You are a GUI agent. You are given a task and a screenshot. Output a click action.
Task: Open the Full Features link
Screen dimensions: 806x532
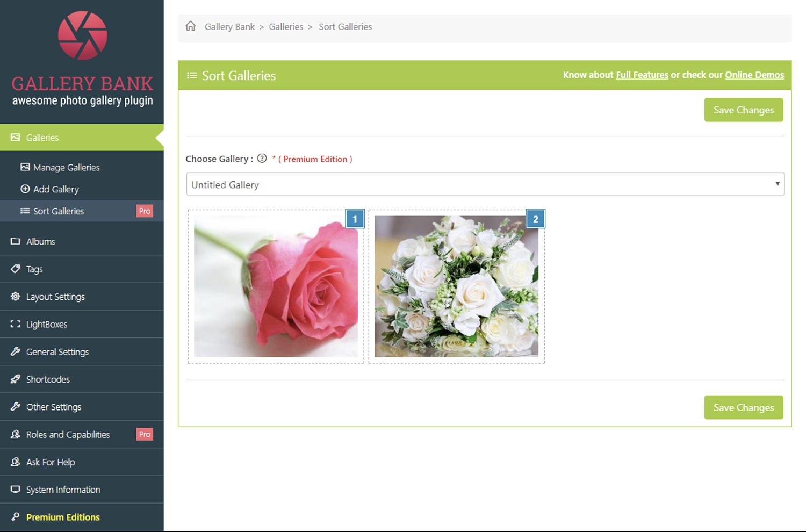642,75
